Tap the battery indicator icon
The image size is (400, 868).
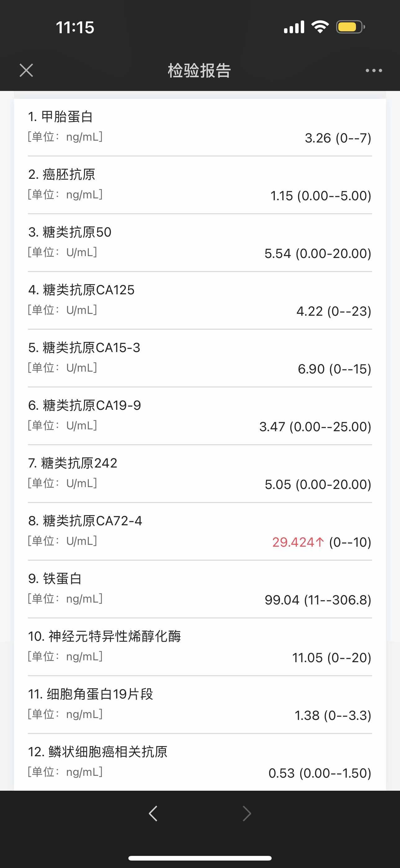pyautogui.click(x=350, y=27)
